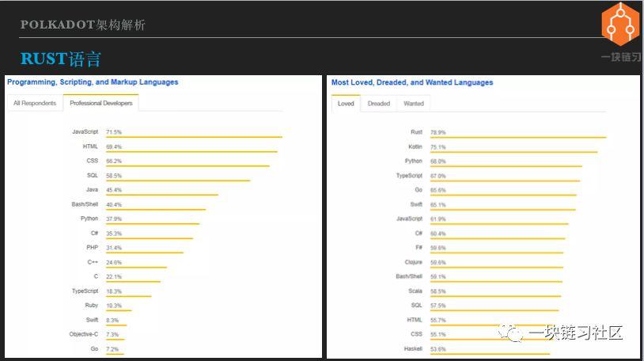
Task: Click the CSS 66.2% row label
Action: (93, 161)
